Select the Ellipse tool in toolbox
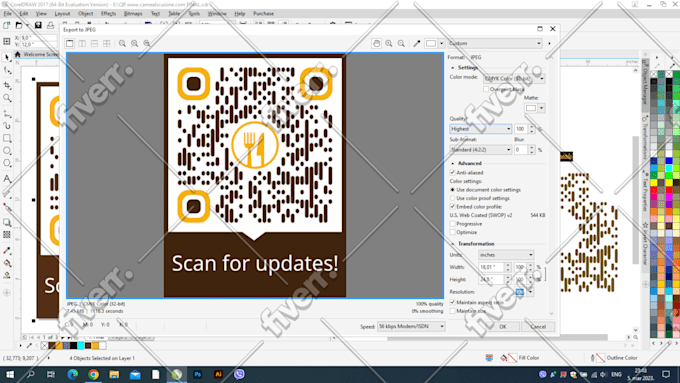680x383 pixels. coord(7,151)
